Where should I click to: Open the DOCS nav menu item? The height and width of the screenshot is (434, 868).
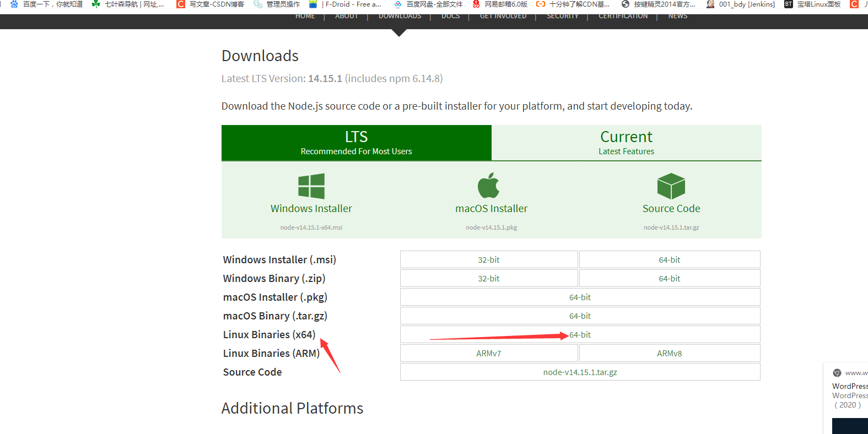click(451, 17)
